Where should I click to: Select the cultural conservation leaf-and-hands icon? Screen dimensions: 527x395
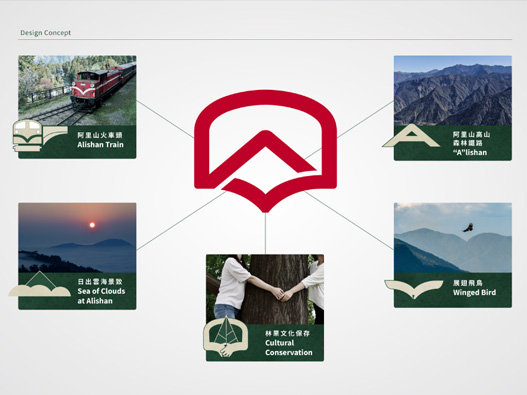[226, 337]
